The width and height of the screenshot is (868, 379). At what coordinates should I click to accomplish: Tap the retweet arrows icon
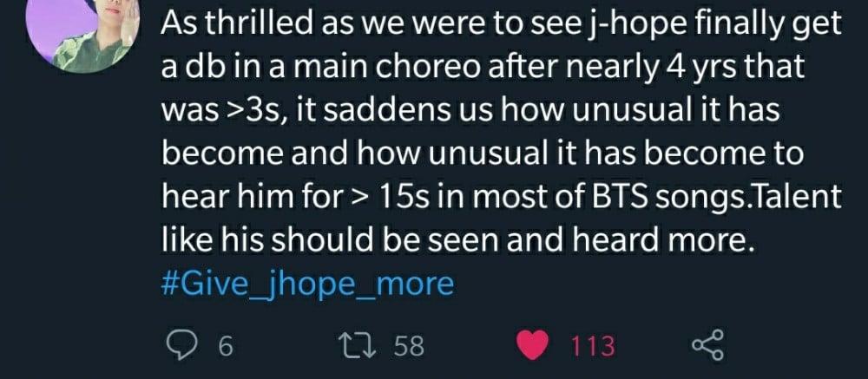[x=363, y=346]
